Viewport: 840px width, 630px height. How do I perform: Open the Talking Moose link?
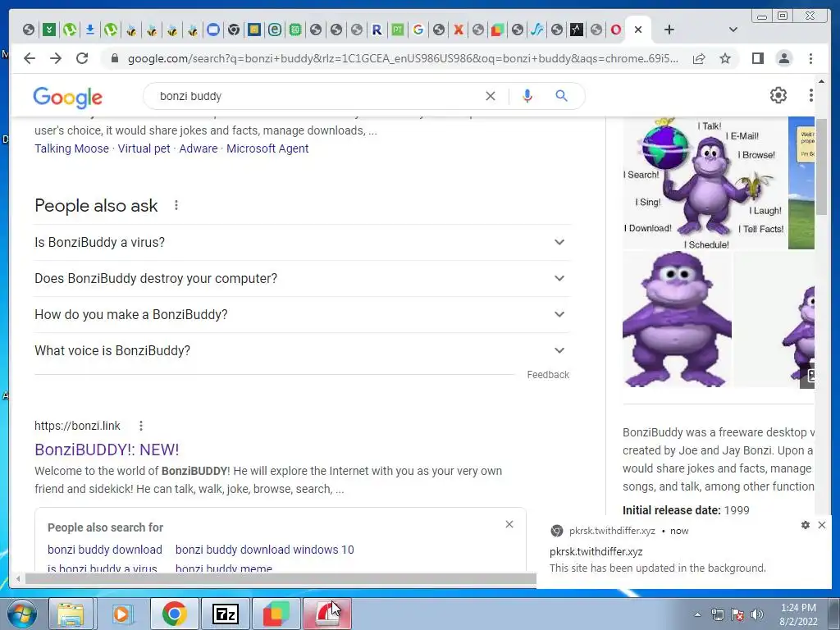tap(72, 148)
